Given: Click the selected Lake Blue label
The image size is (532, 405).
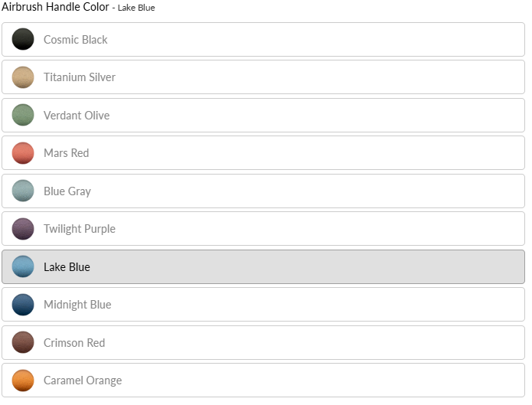Looking at the screenshot, I should tap(67, 267).
